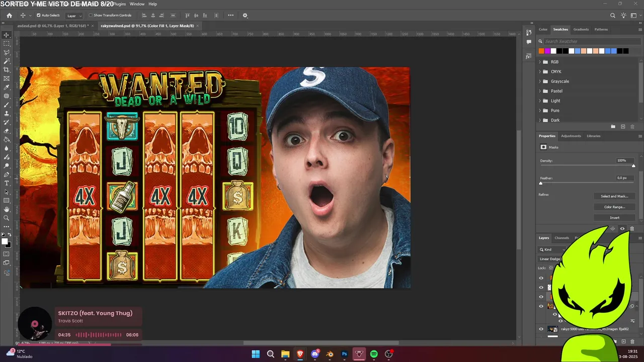Select the Brush tool
This screenshot has height=362, width=644.
point(7,105)
